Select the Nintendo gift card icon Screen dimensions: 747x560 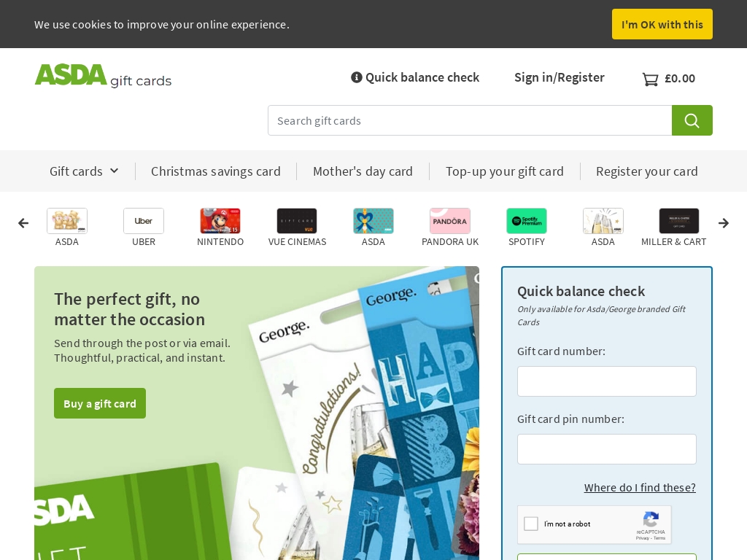click(220, 221)
